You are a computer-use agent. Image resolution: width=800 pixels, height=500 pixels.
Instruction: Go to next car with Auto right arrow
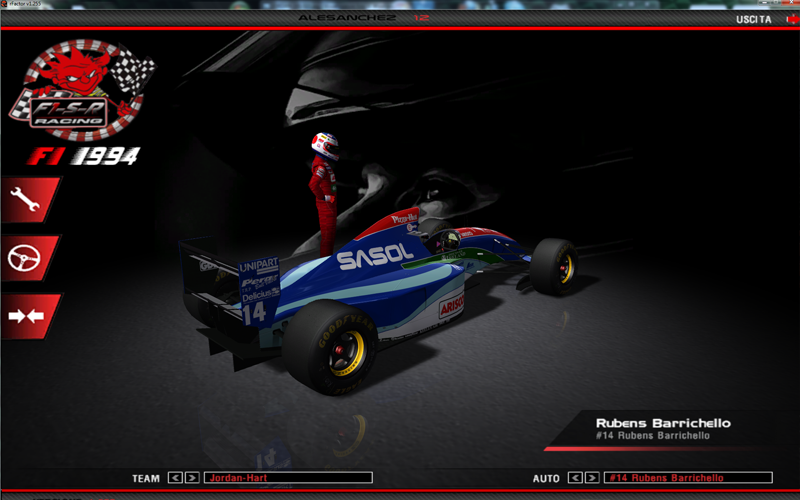click(592, 478)
